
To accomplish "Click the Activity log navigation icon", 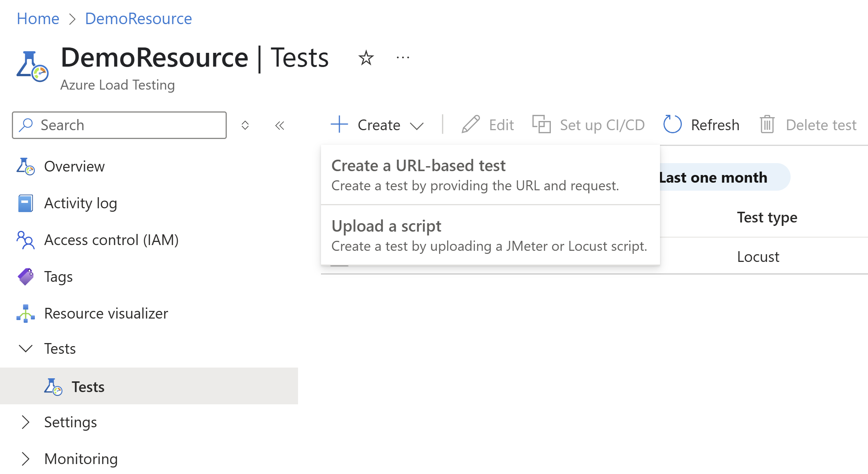I will pyautogui.click(x=25, y=203).
